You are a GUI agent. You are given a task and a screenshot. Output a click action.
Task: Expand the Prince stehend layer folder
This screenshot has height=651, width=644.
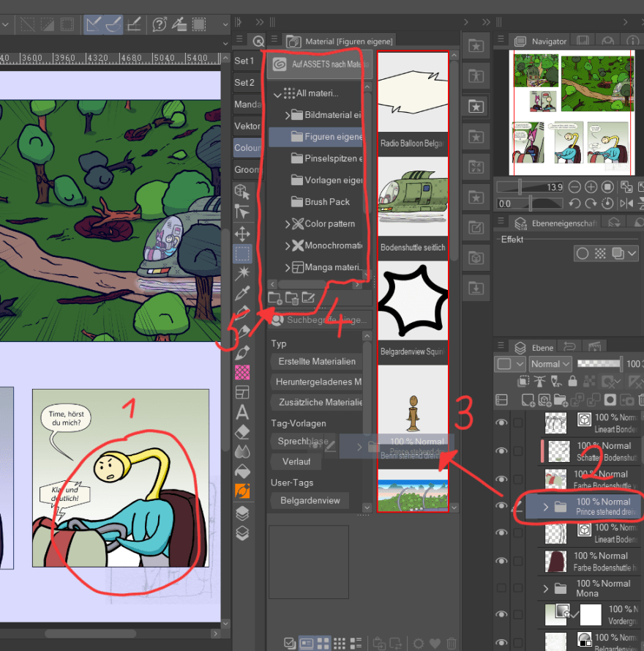(x=546, y=507)
